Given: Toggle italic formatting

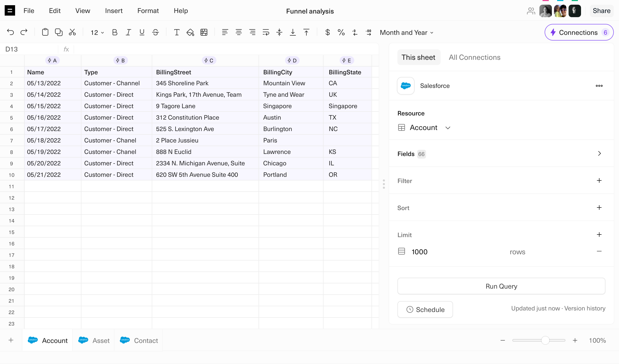Looking at the screenshot, I should point(128,32).
